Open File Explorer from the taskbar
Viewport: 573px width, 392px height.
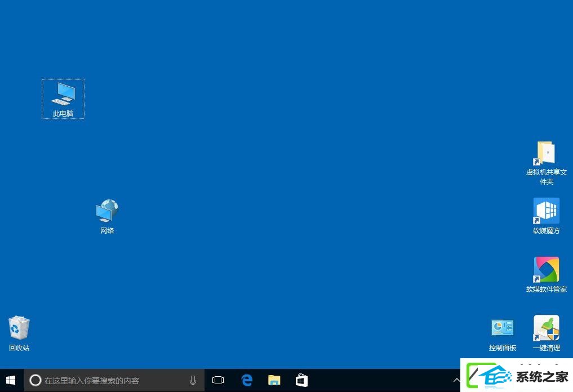click(x=274, y=380)
